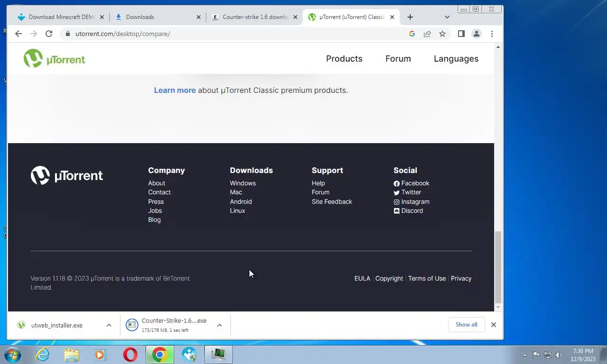Screen dimensions: 607x364
Task: Expand options for utweb_installer.exe download
Action: [x=109, y=325]
